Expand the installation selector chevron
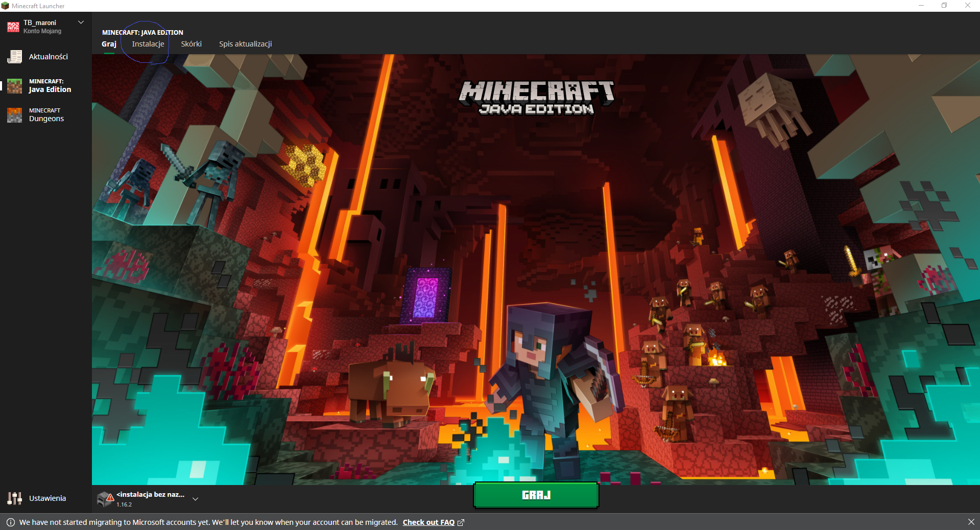Screen dimensions: 980x530 pyautogui.click(x=195, y=499)
